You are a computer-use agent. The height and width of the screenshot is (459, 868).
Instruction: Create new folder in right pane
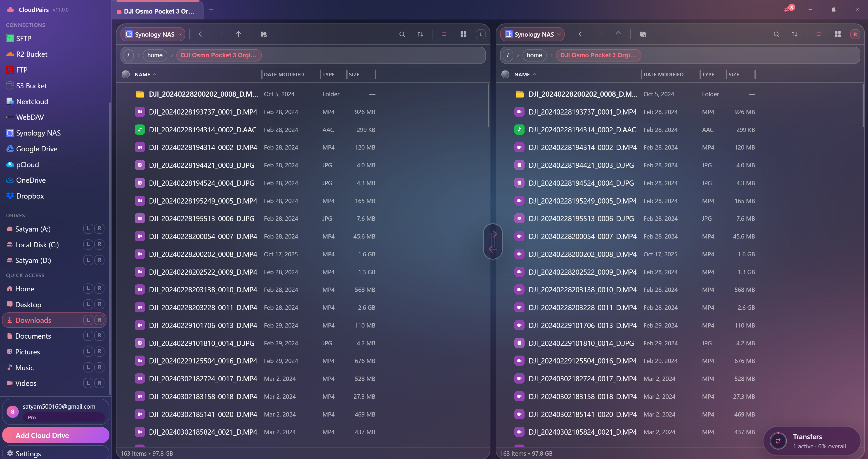click(x=643, y=34)
